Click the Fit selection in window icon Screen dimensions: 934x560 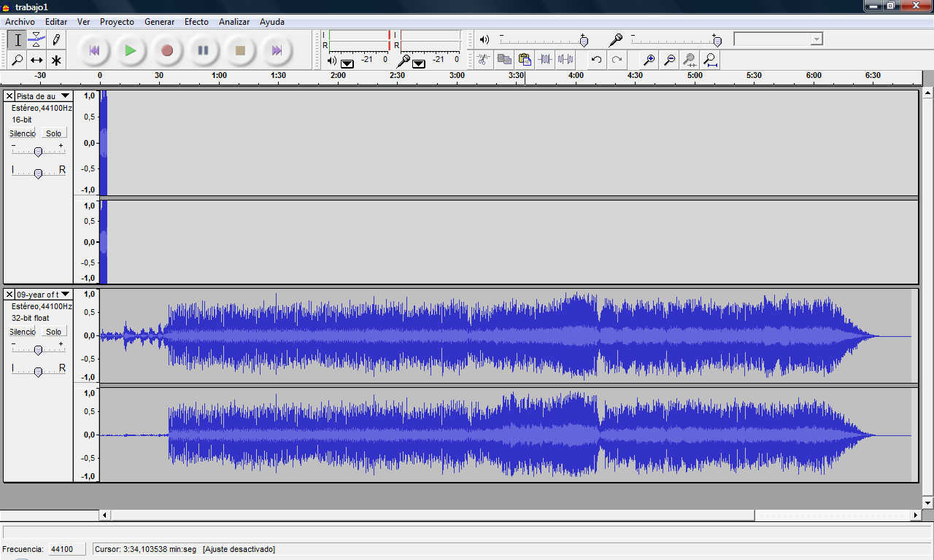pos(690,60)
